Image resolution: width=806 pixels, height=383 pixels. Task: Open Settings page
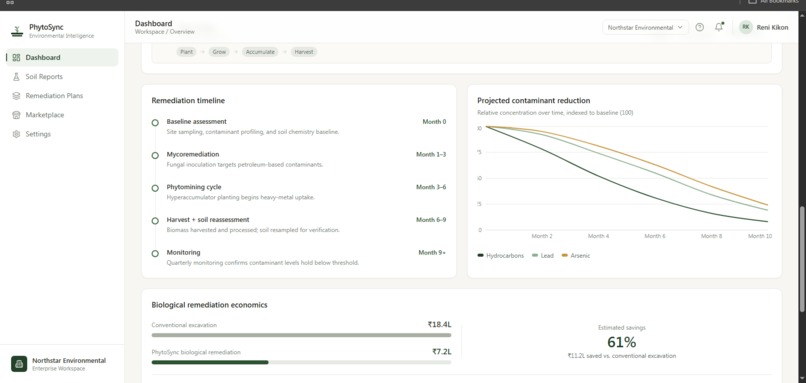[62, 134]
